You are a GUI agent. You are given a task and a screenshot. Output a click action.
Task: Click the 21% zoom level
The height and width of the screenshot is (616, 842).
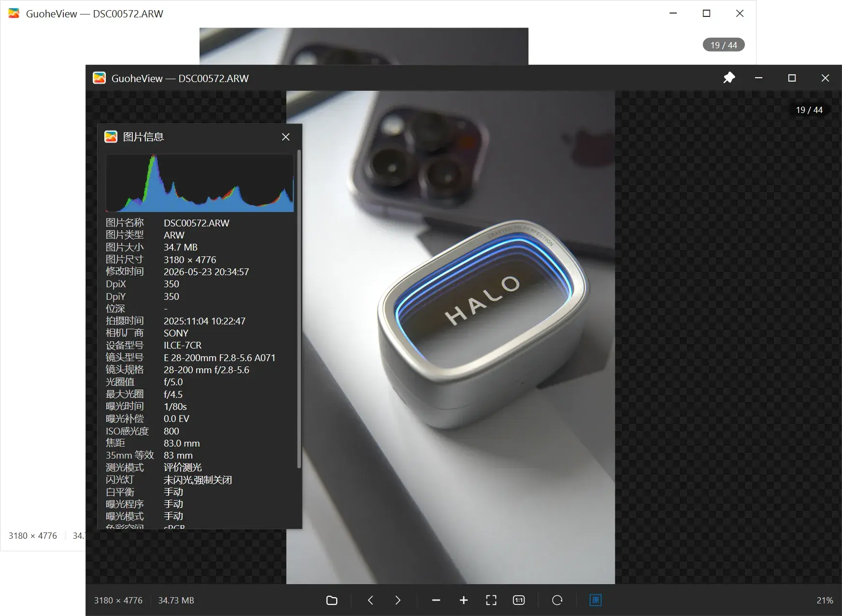(825, 600)
